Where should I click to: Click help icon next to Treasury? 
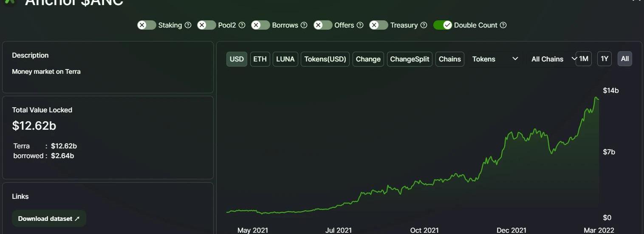(x=424, y=25)
